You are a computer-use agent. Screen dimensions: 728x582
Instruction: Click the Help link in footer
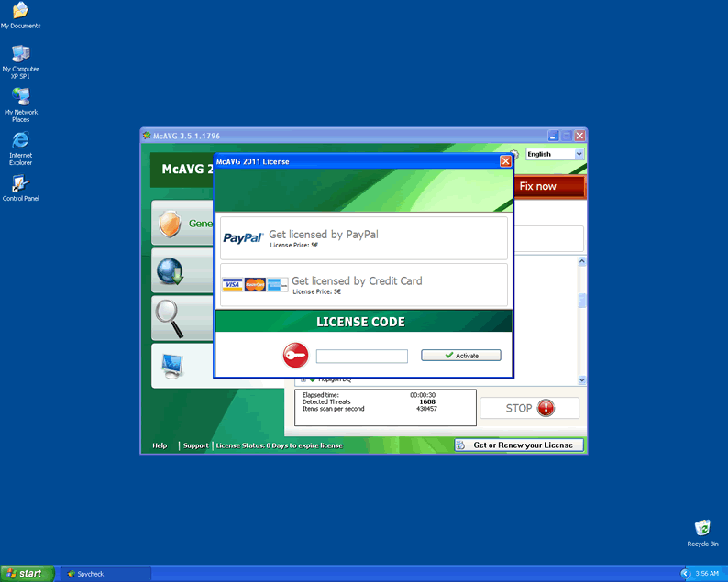pos(160,445)
